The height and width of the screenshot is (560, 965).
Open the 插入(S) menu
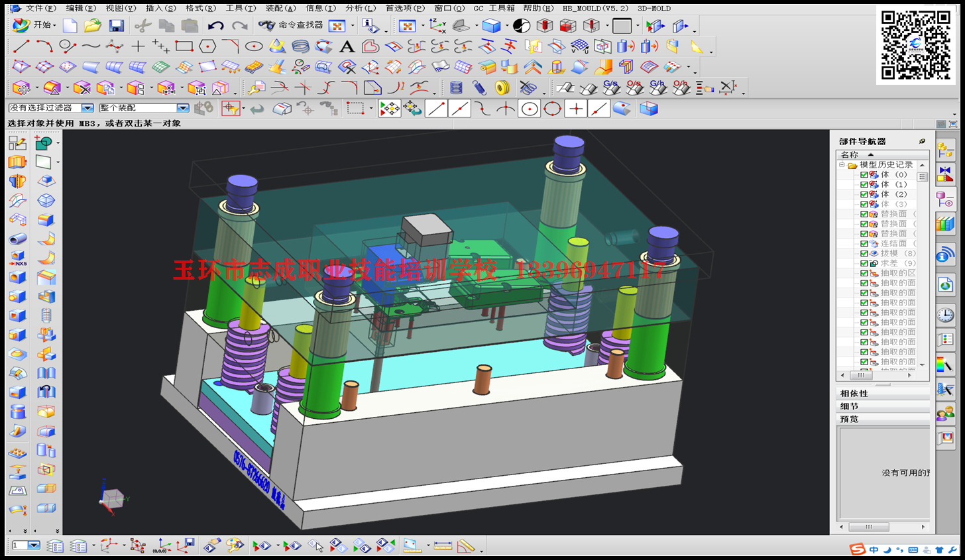[161, 9]
